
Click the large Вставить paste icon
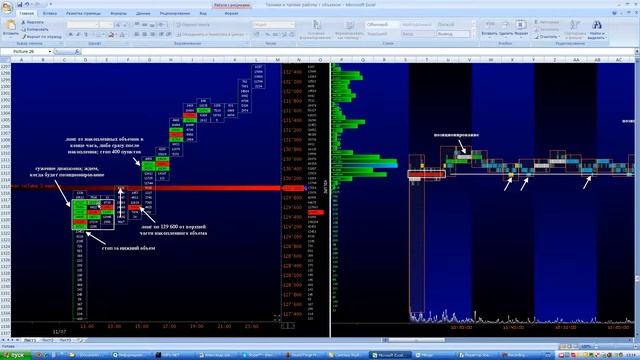(11, 25)
